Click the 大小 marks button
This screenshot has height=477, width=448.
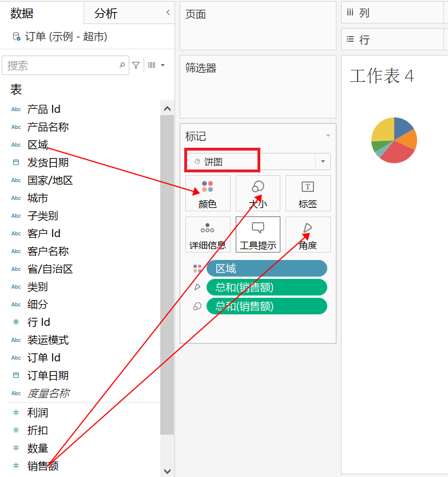click(258, 194)
